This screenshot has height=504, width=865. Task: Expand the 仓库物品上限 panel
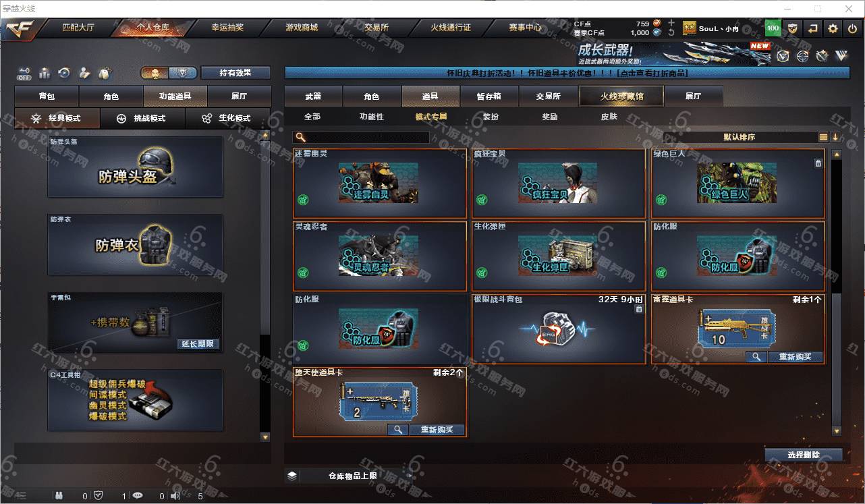(x=291, y=476)
